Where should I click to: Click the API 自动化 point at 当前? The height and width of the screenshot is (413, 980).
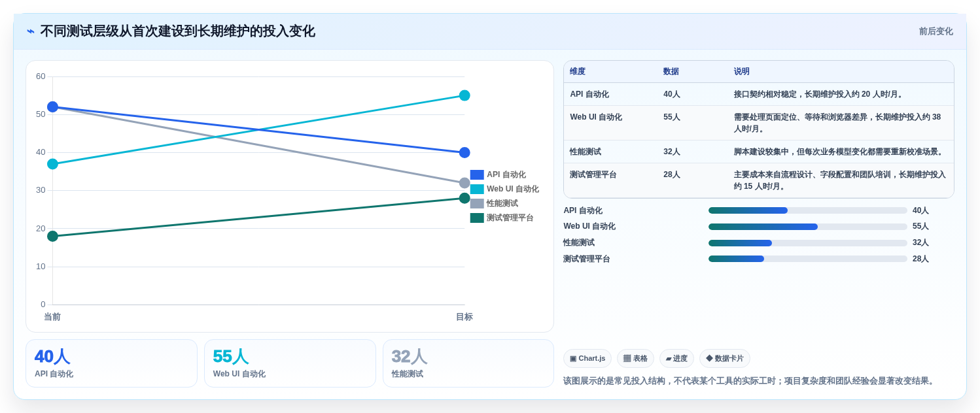(52, 107)
